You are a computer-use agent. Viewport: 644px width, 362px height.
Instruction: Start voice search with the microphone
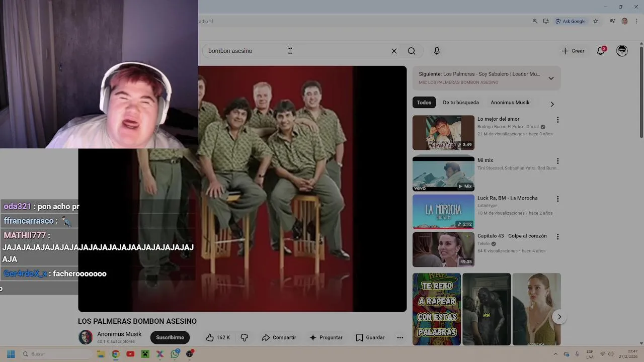437,51
